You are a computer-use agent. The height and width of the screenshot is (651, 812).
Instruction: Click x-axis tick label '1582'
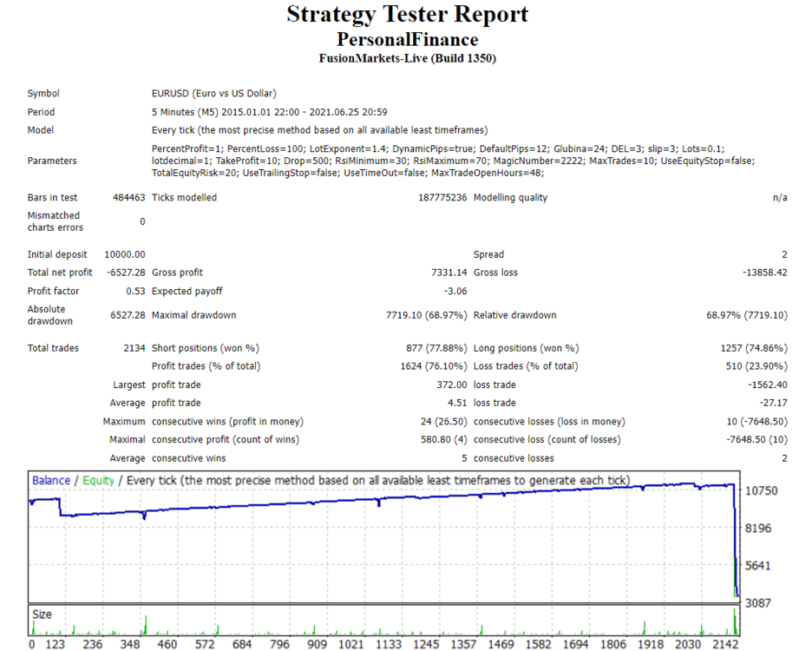tap(538, 644)
